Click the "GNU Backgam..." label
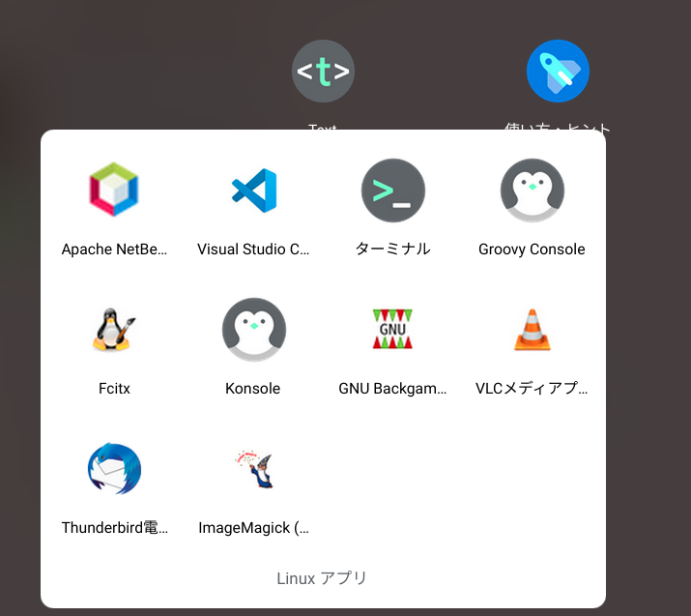 coord(392,389)
